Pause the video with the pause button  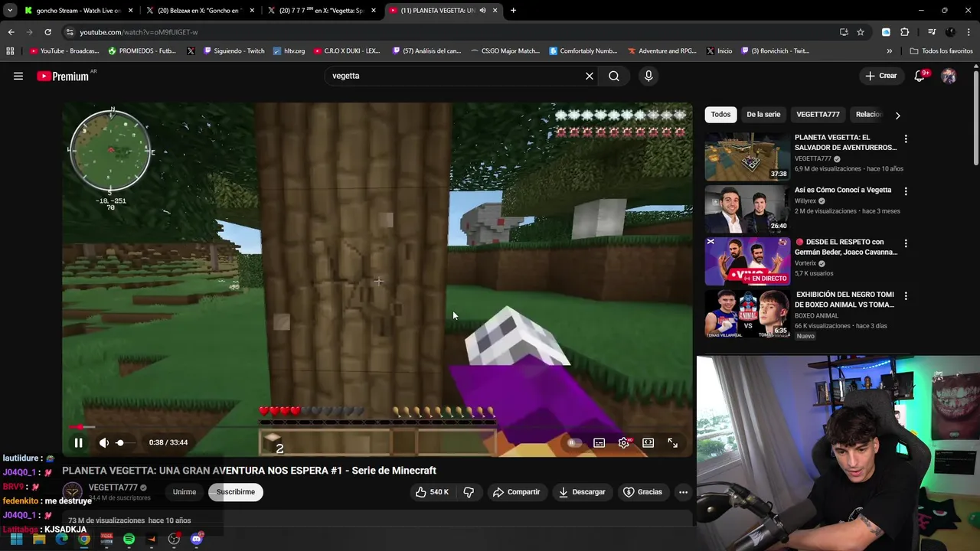pyautogui.click(x=78, y=442)
